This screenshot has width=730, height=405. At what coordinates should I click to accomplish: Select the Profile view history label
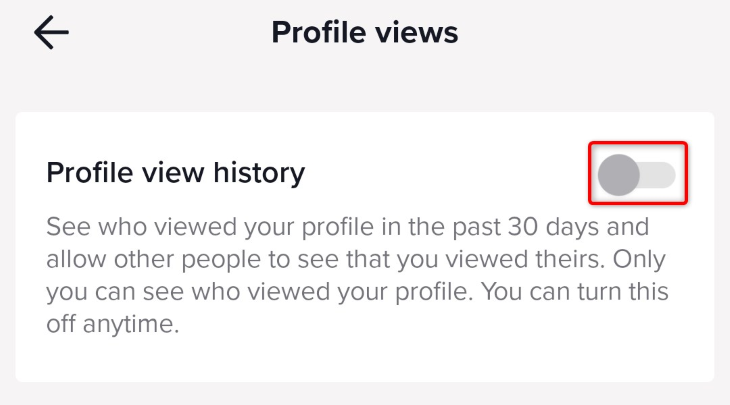point(175,173)
